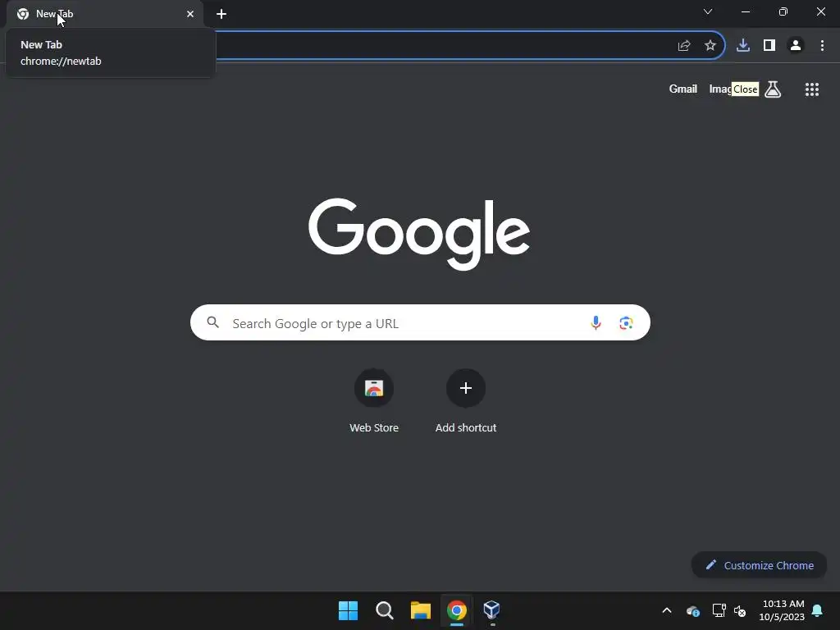Click the Google logo

tap(419, 234)
